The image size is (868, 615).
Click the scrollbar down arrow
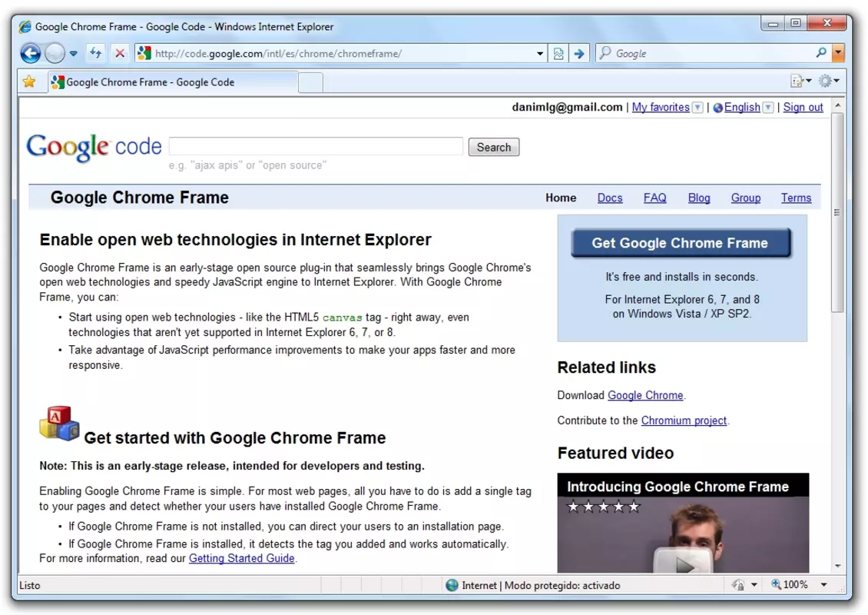[837, 567]
